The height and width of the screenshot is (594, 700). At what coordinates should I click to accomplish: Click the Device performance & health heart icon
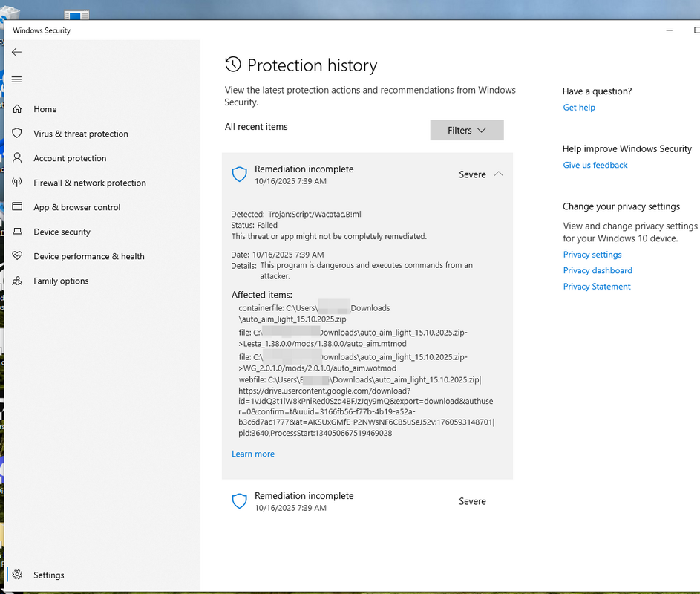click(x=17, y=256)
